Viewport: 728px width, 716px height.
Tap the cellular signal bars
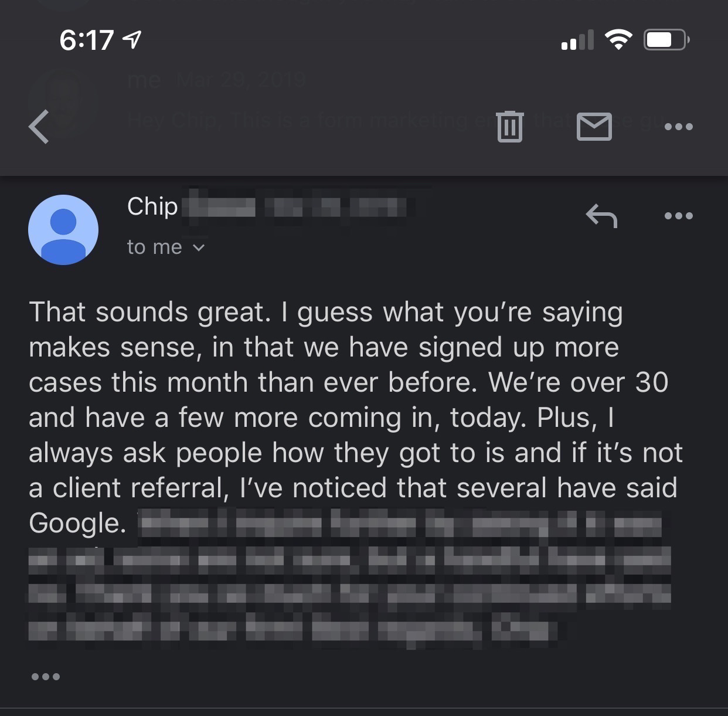pyautogui.click(x=577, y=40)
